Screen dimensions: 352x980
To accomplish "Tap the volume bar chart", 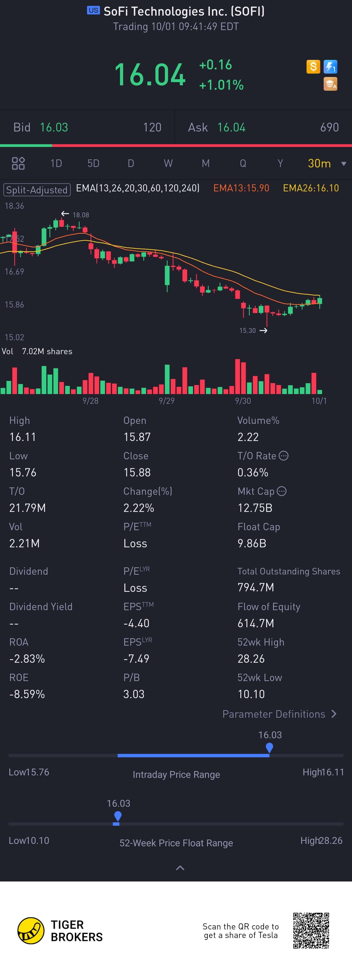I will pyautogui.click(x=162, y=377).
